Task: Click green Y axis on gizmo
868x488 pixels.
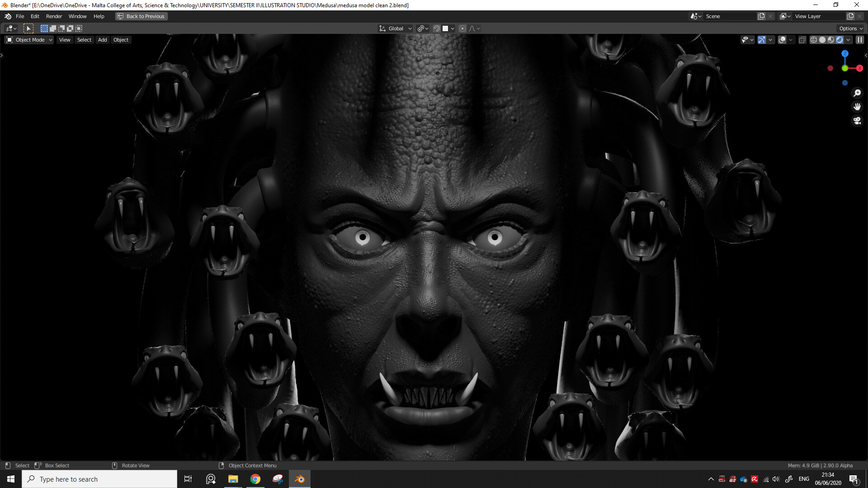Action: click(x=845, y=68)
